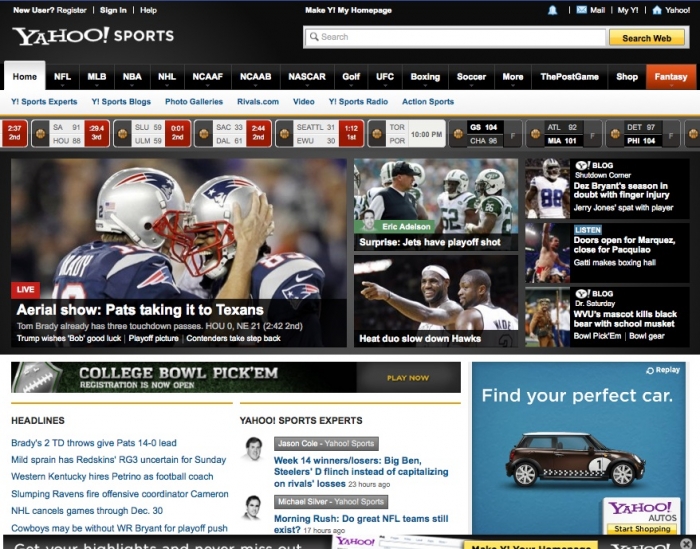The image size is (700, 549).
Task: Open the Golf section
Action: click(x=351, y=77)
